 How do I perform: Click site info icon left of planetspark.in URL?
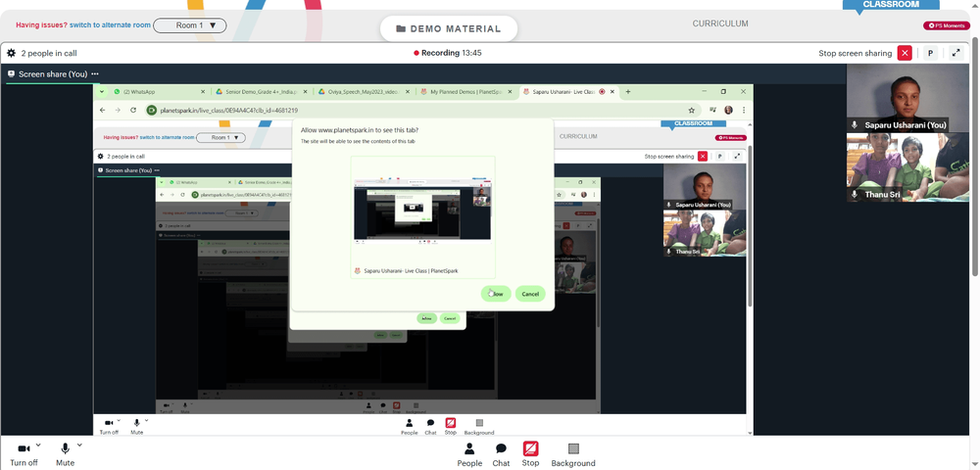pyautogui.click(x=151, y=110)
